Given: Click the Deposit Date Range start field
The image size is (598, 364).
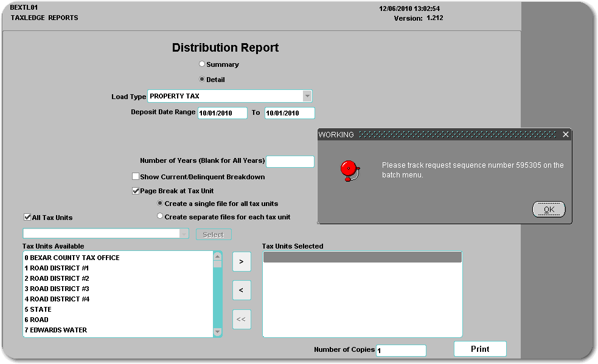Looking at the screenshot, I should (223, 113).
